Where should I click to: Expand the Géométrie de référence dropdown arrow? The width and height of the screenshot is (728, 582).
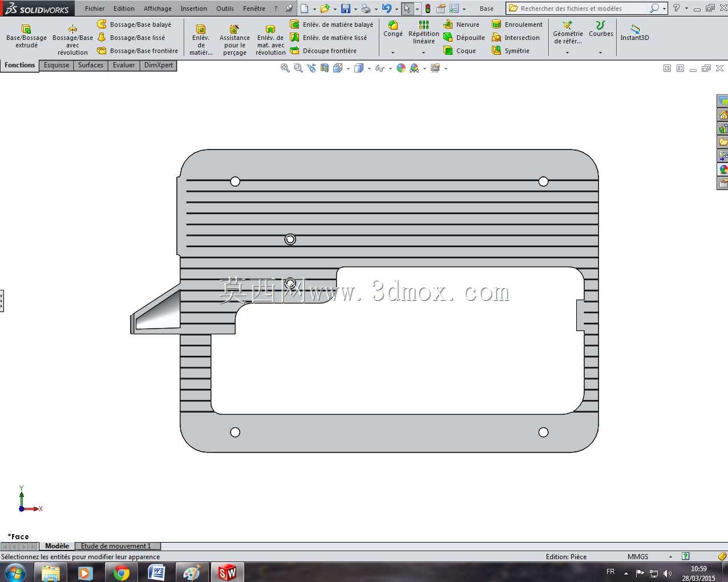pos(567,52)
